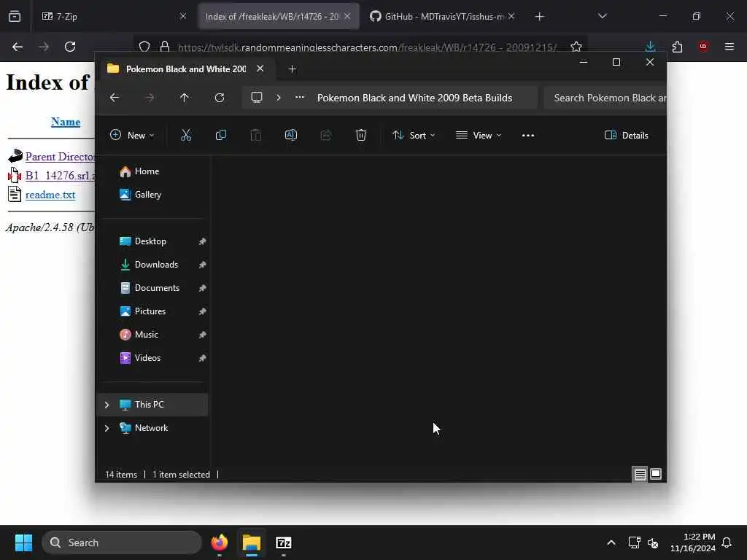Click the Cut scissors icon in Explorer toolbar

(186, 135)
